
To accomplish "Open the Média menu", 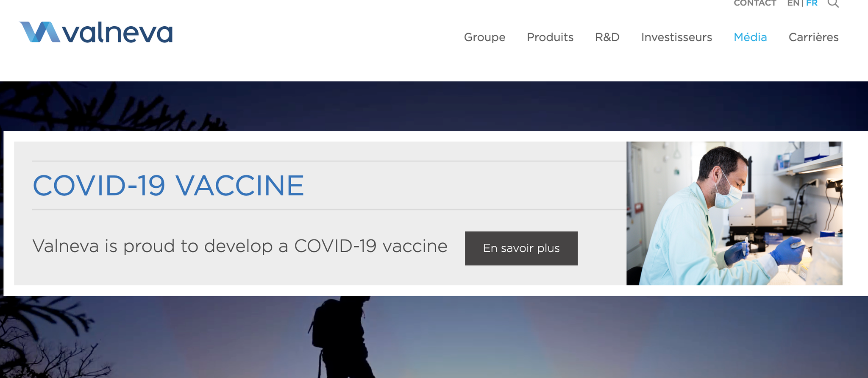I will click(x=750, y=37).
